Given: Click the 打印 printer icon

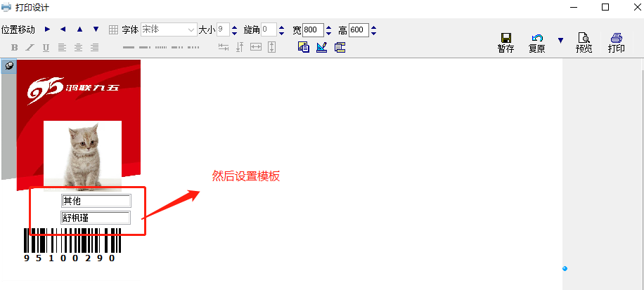Looking at the screenshot, I should pyautogui.click(x=616, y=43).
